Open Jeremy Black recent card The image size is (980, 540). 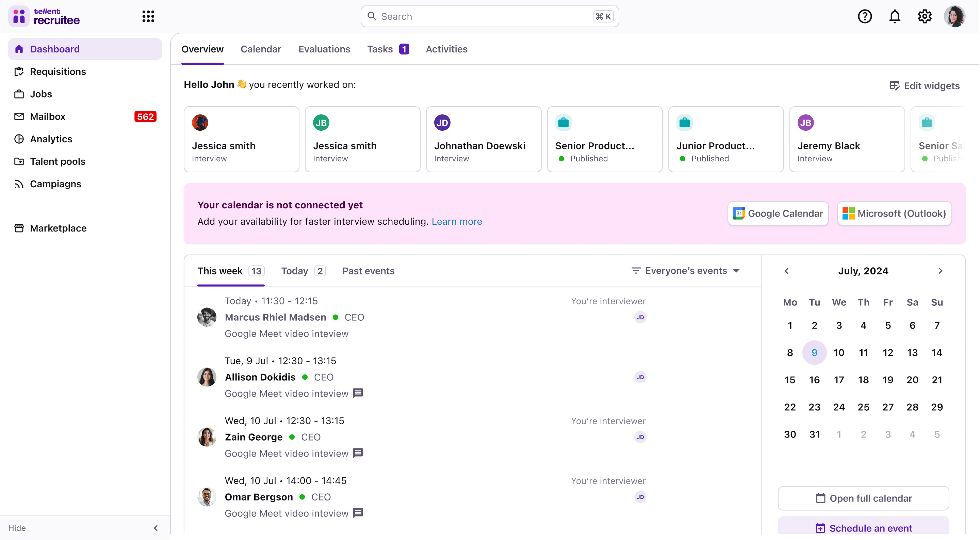[x=847, y=139]
